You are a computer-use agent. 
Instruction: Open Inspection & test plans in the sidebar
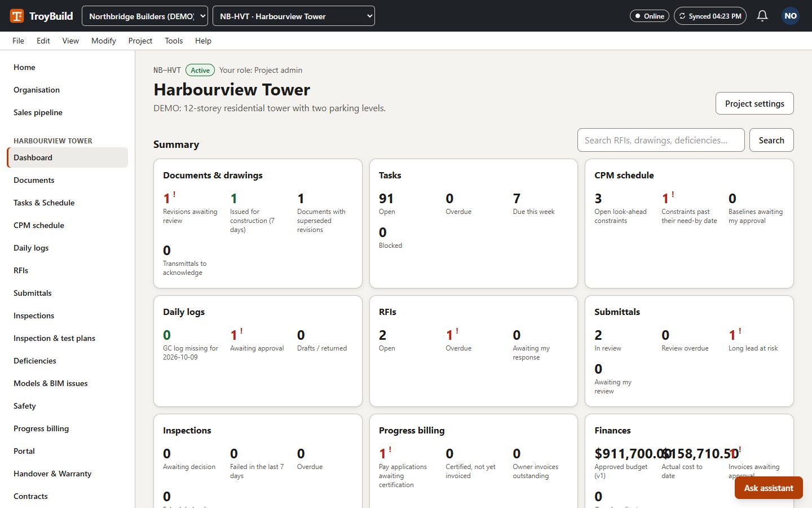[x=68, y=338]
